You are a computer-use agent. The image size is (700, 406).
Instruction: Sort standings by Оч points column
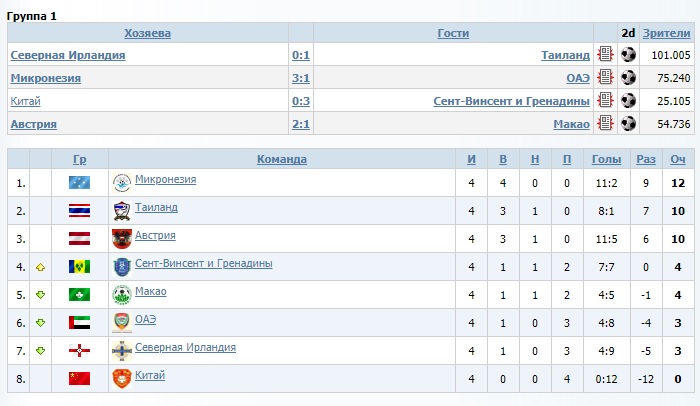coord(678,159)
